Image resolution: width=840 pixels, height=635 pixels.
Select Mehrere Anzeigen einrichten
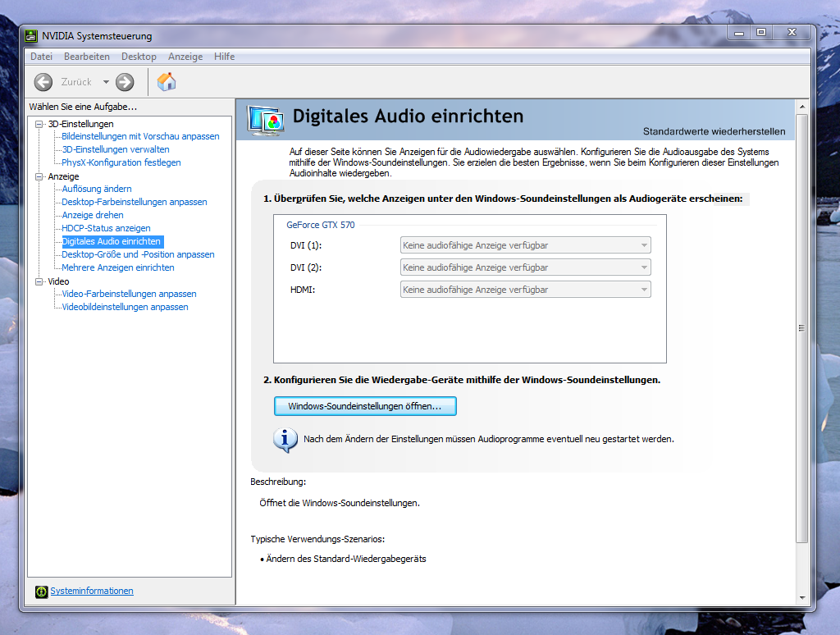118,268
